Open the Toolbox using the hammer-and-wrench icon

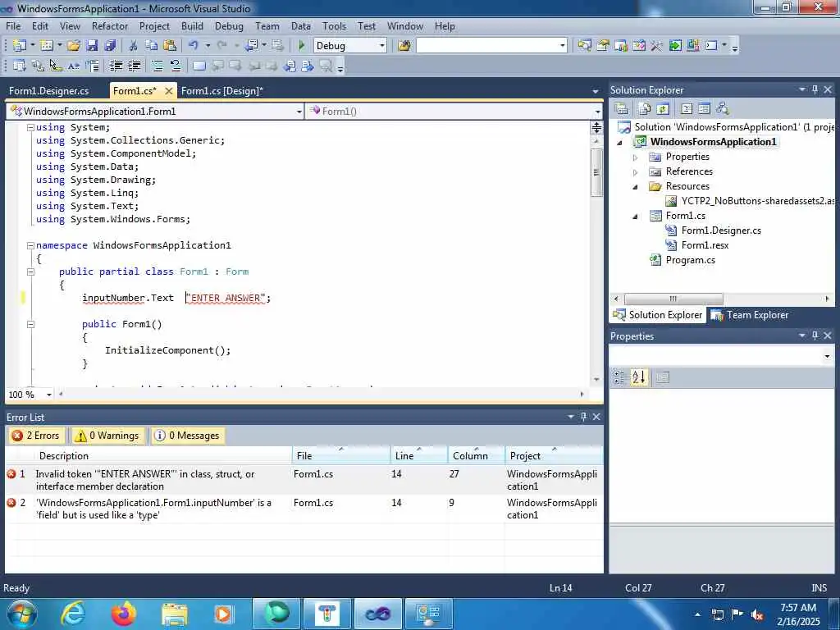click(657, 46)
